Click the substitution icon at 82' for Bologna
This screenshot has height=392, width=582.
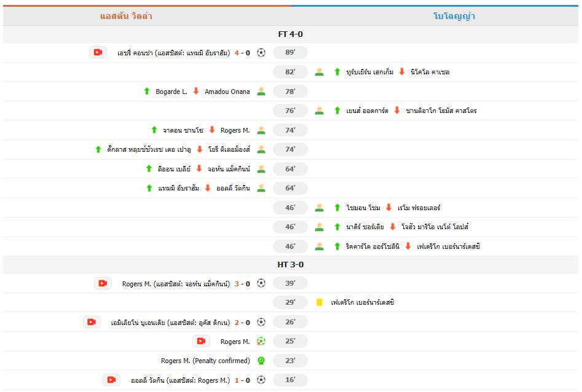[x=318, y=72]
